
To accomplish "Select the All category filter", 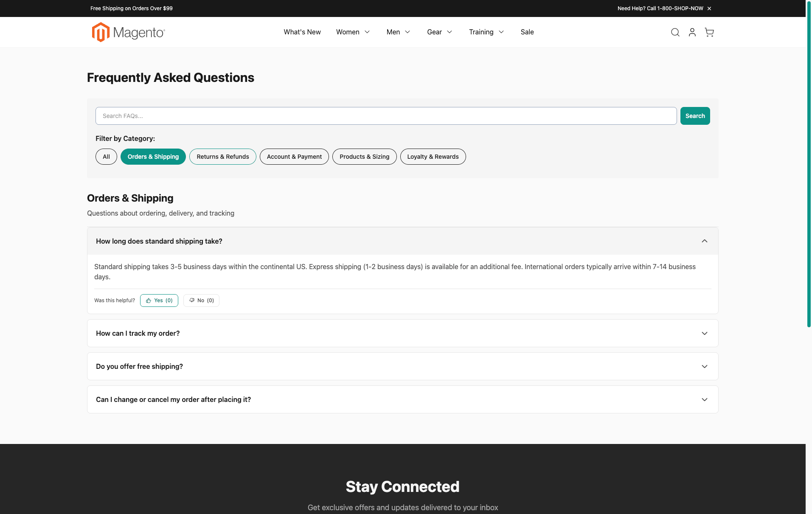I will coord(106,156).
